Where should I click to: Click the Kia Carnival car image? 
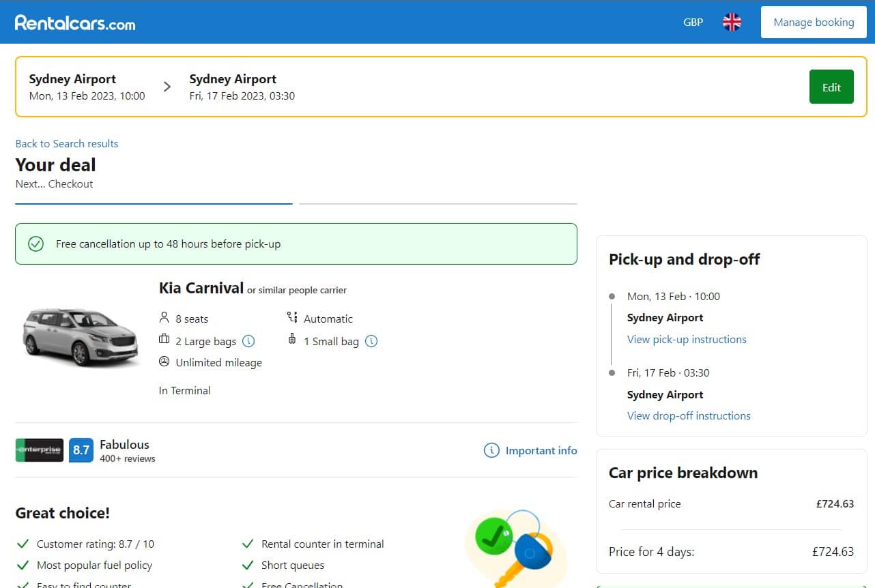pyautogui.click(x=81, y=338)
